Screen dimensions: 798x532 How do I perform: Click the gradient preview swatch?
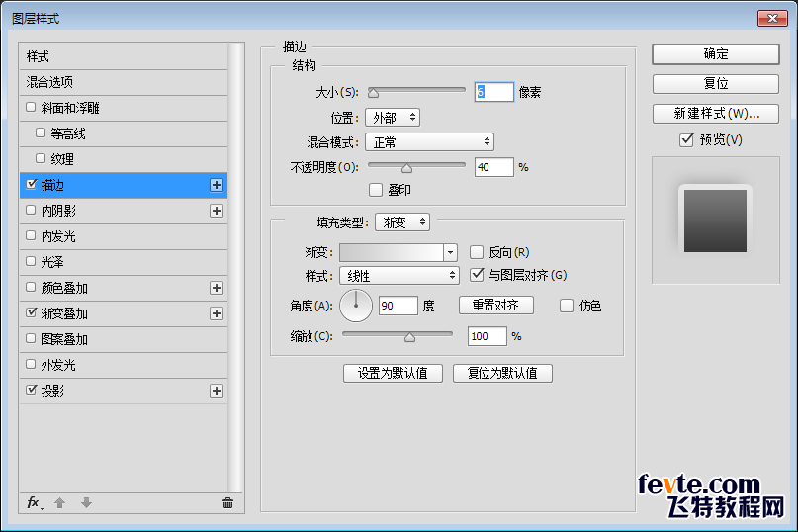(x=392, y=252)
